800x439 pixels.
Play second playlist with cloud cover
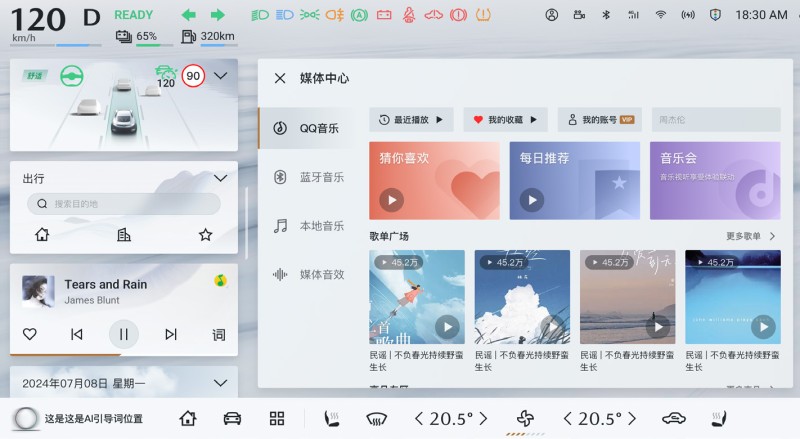(x=553, y=327)
